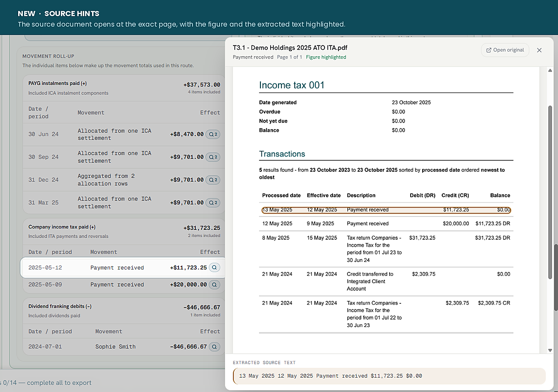Click Transactions section heading in PDF
Viewport: 558px width, 392px height.
(x=282, y=154)
